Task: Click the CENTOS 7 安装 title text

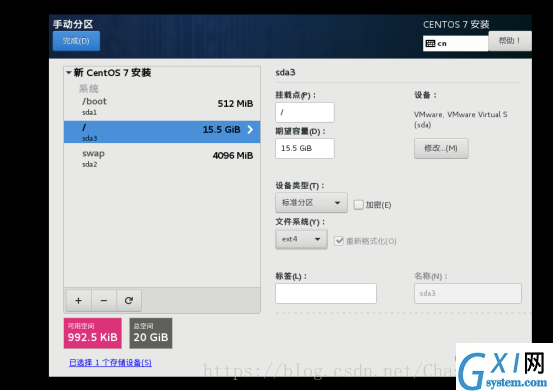Action: pos(456,24)
